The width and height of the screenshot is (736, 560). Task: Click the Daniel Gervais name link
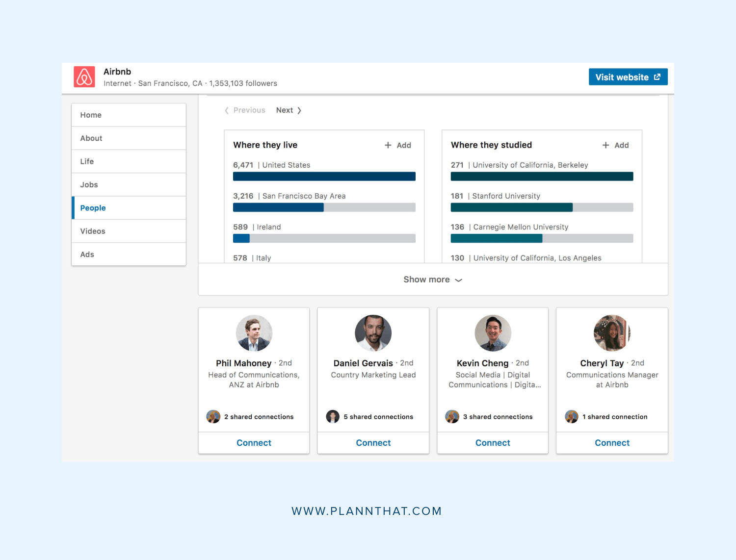[x=363, y=363]
